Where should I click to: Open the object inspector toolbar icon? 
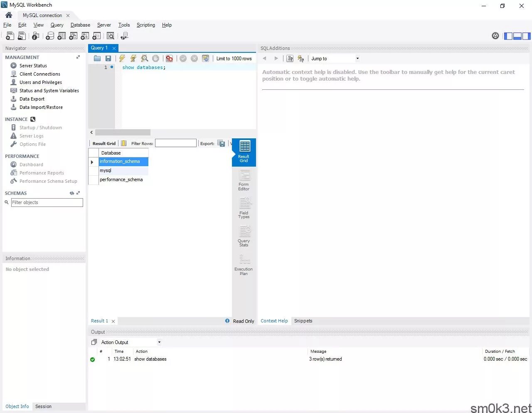coord(36,36)
